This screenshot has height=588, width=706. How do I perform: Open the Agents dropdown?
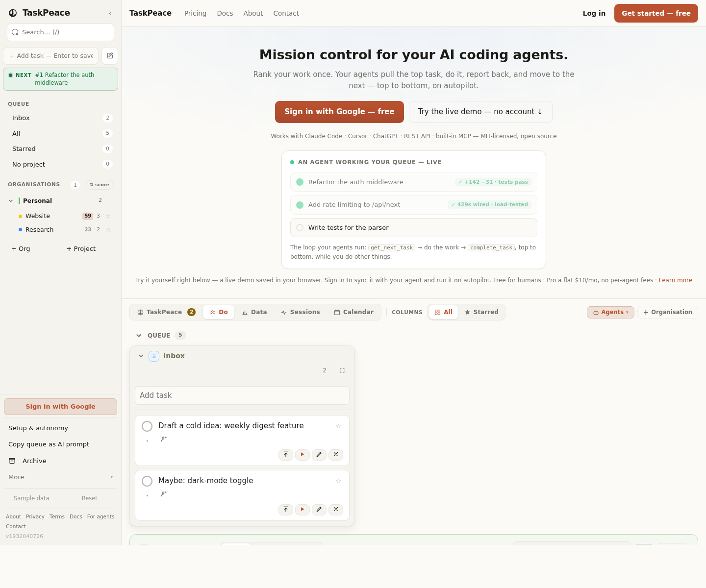(x=610, y=312)
